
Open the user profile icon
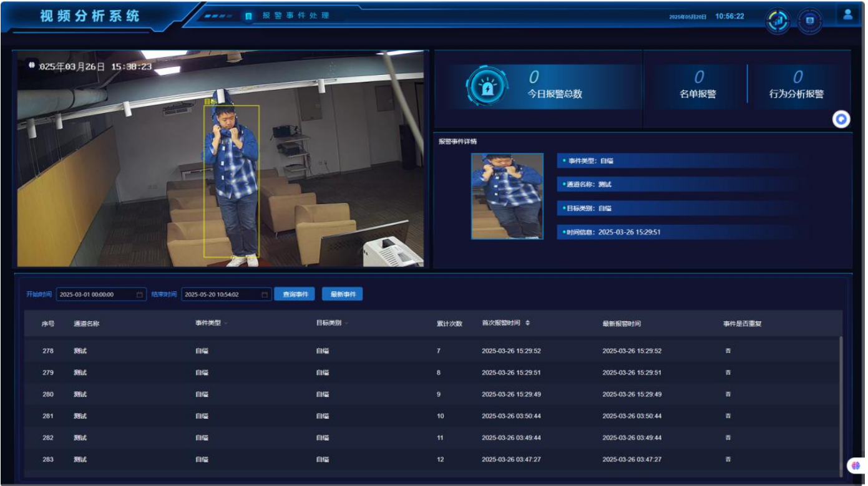click(x=847, y=15)
